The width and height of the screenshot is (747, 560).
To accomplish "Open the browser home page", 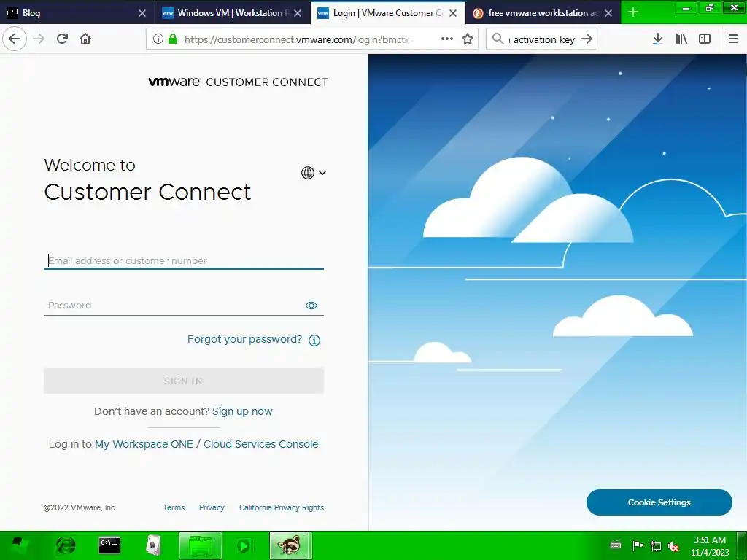I will [x=85, y=39].
